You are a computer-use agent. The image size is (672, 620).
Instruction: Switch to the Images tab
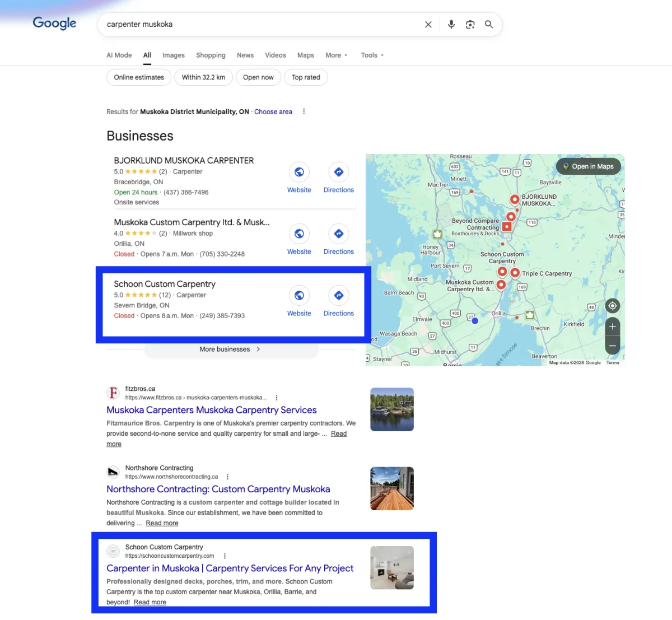174,55
